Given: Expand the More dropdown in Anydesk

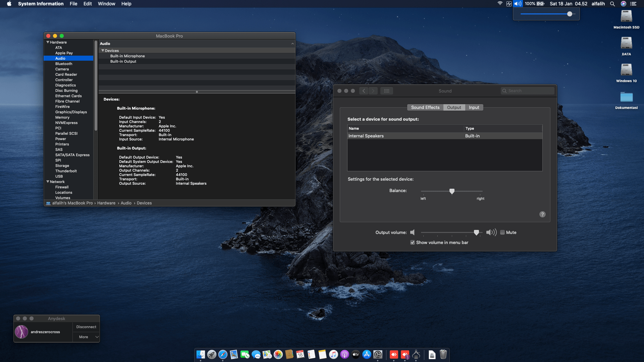Looking at the screenshot, I should (86, 337).
